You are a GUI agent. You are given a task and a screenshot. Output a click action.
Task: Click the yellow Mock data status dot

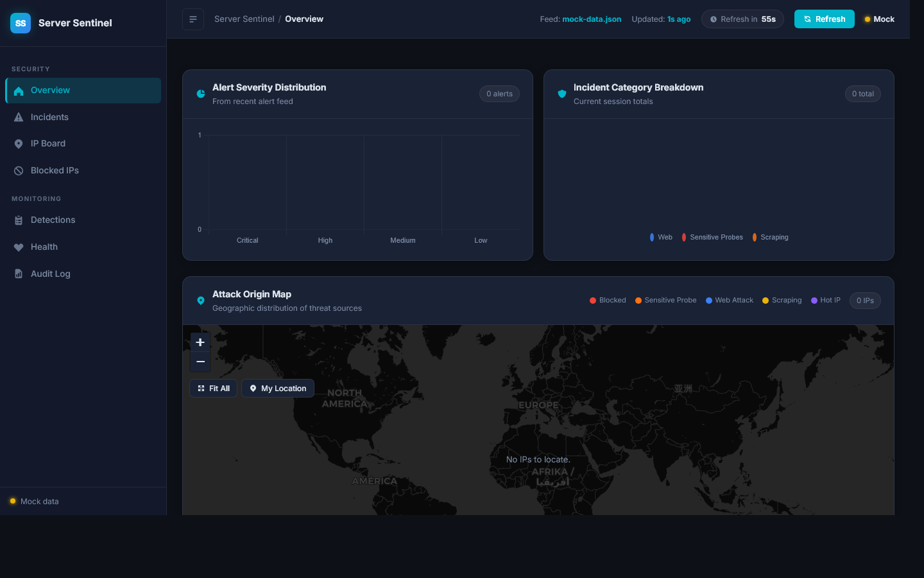coord(13,501)
